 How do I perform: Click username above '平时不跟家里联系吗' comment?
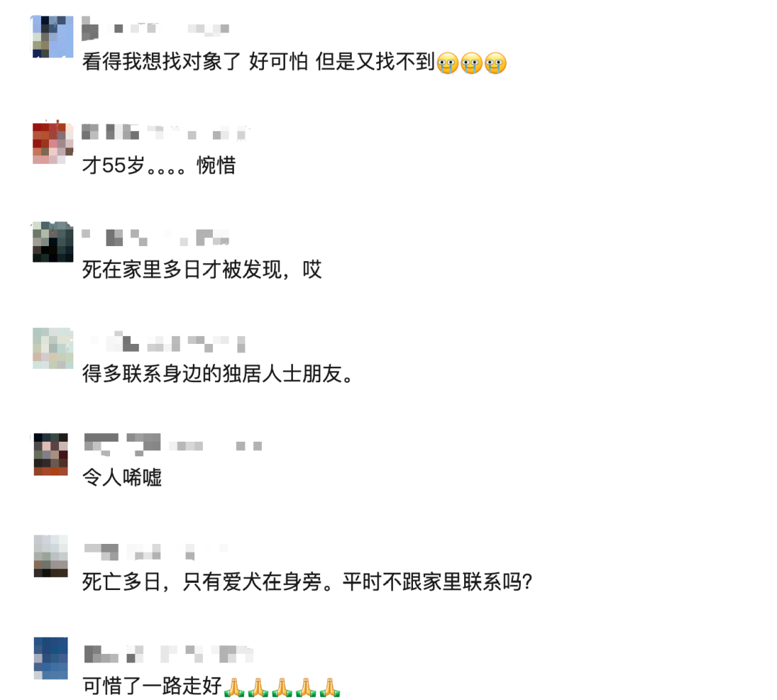coord(155,551)
